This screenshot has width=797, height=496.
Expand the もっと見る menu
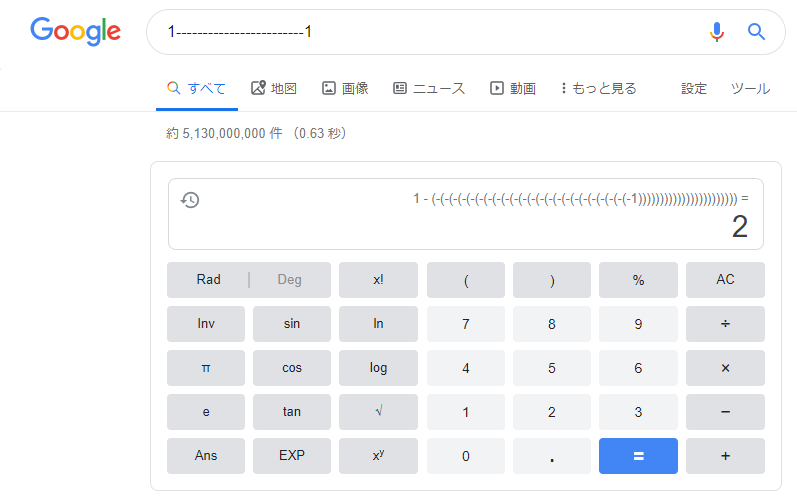tap(599, 88)
